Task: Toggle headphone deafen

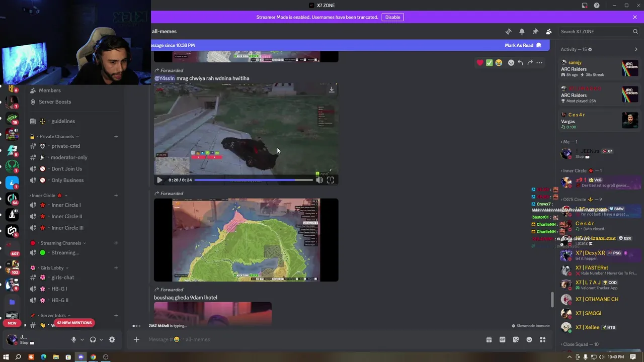Action: pyautogui.click(x=93, y=339)
